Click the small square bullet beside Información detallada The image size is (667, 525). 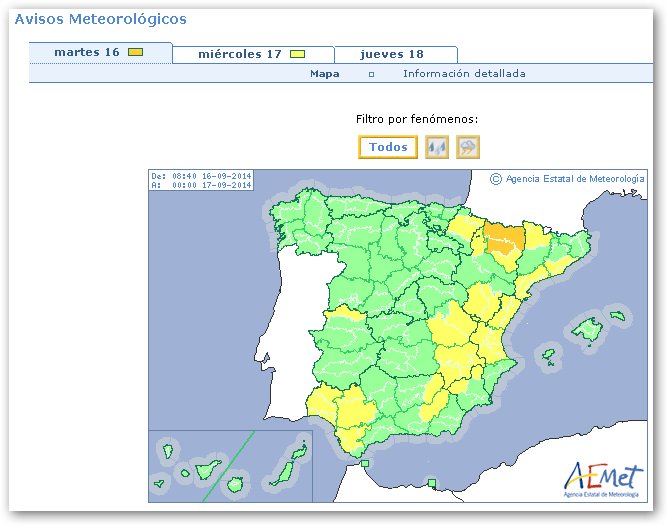click(371, 74)
